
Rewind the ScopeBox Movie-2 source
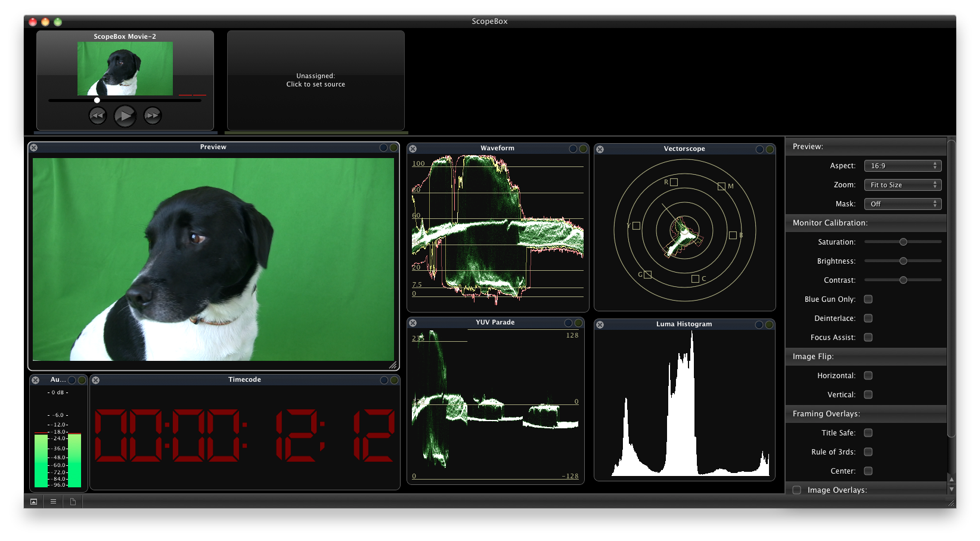click(98, 115)
